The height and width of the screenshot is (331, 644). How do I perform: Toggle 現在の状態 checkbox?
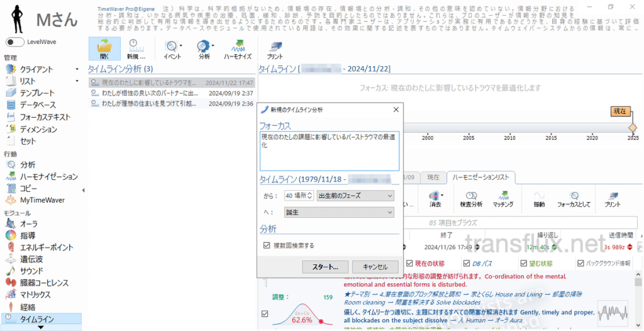coord(409,263)
